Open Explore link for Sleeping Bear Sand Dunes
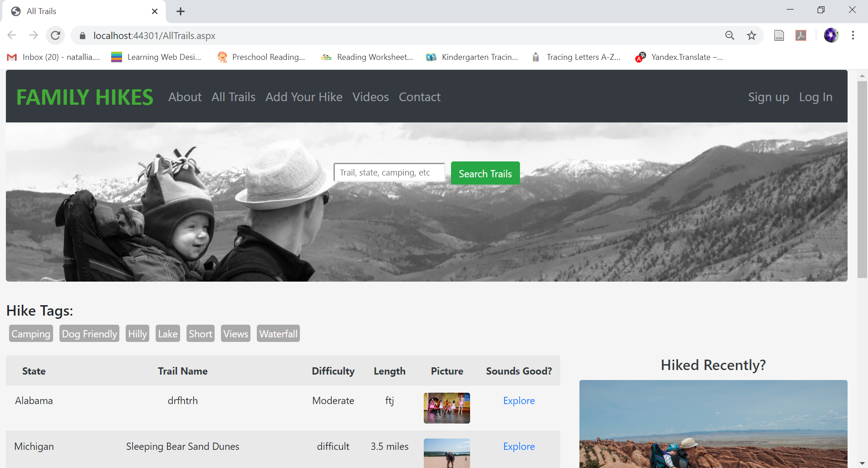 (519, 446)
